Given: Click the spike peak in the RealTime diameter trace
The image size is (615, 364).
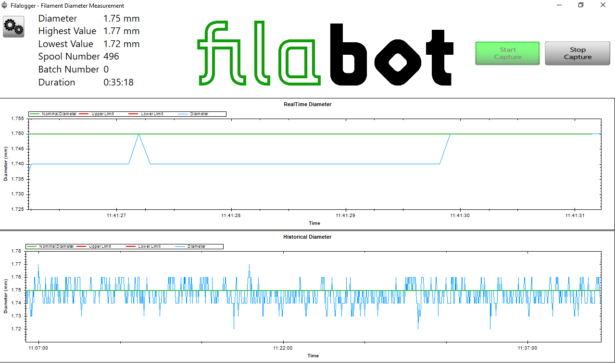Looking at the screenshot, I should tap(139, 134).
